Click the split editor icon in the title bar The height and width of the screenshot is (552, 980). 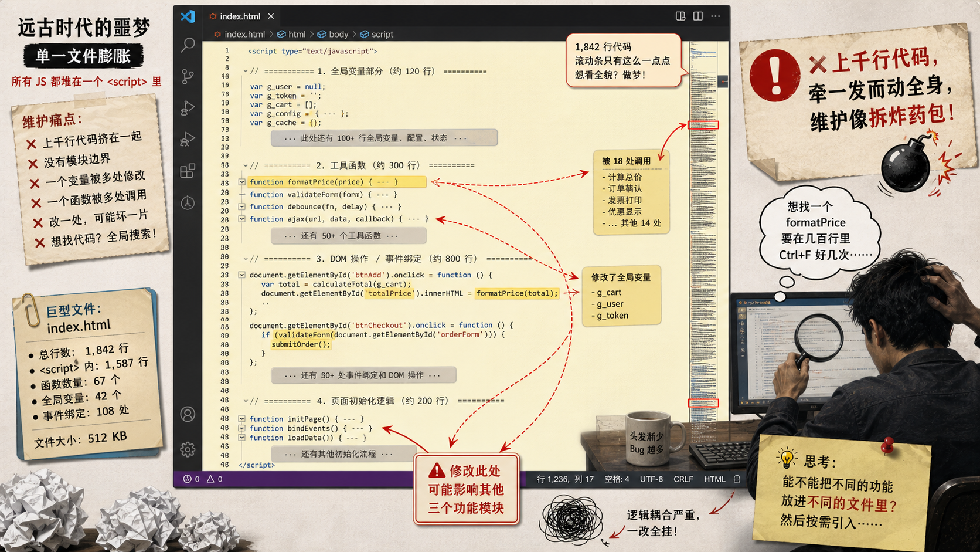click(x=698, y=16)
